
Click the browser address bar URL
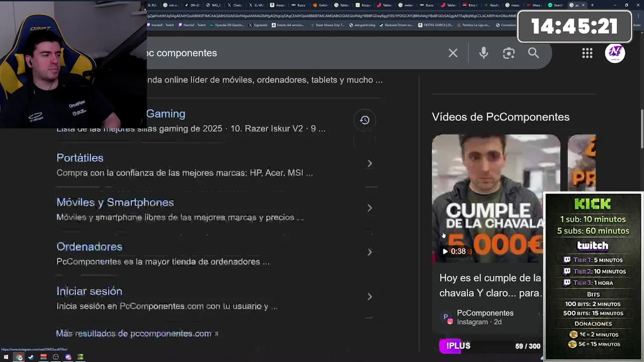tap(332, 15)
